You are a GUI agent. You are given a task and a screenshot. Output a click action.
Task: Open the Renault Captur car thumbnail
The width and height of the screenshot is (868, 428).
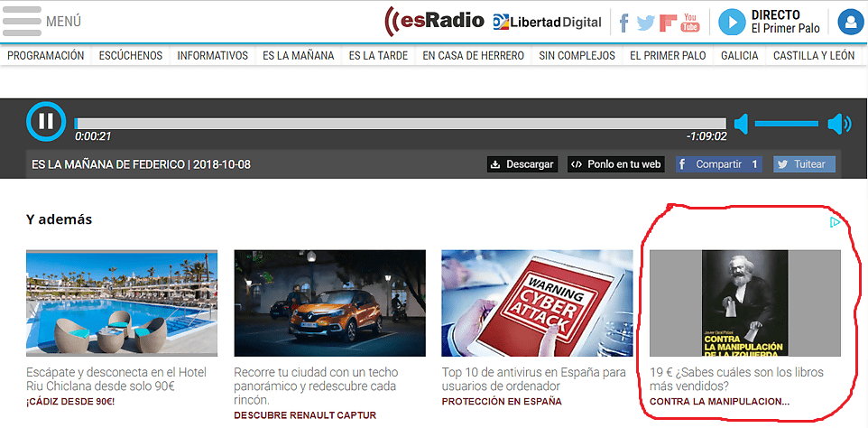pos(330,302)
